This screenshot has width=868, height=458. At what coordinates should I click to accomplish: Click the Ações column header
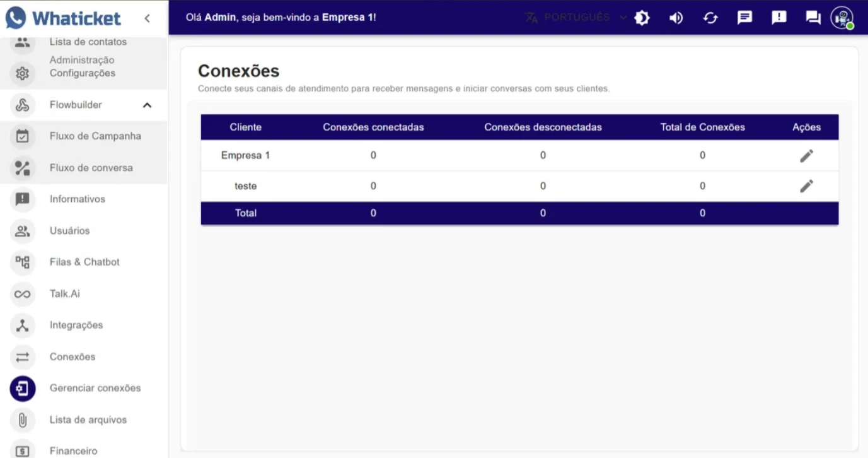pos(806,127)
